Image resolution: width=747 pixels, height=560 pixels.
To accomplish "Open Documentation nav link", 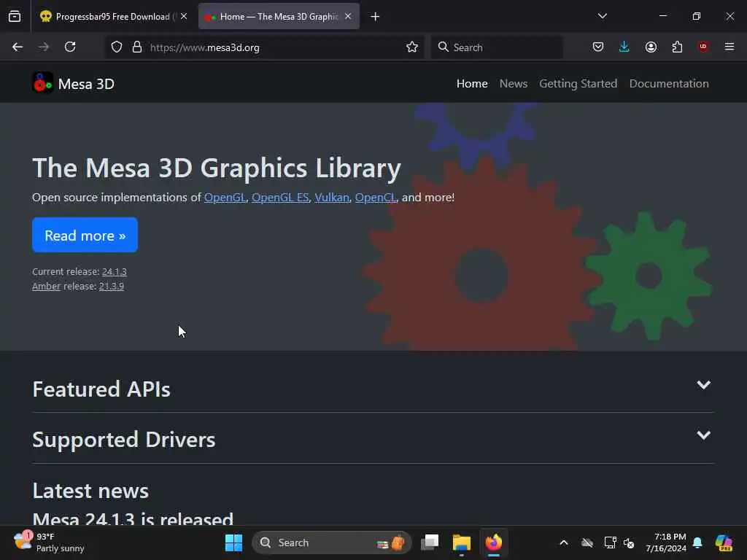I will [x=669, y=84].
